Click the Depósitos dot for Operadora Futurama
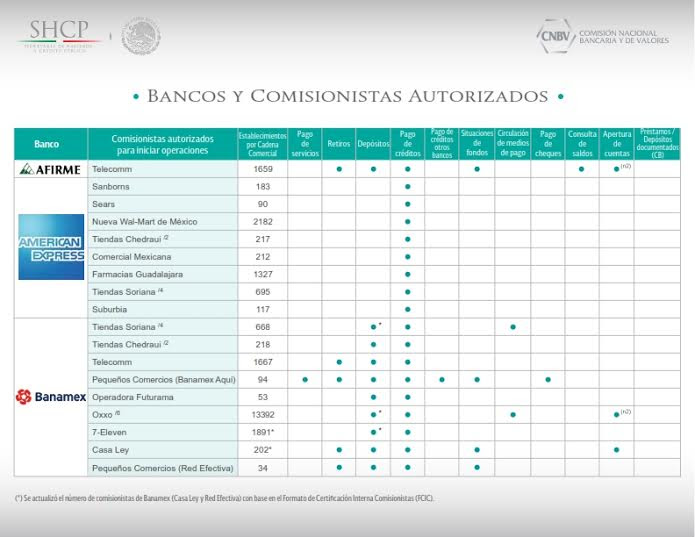The height and width of the screenshot is (537, 695). [373, 397]
